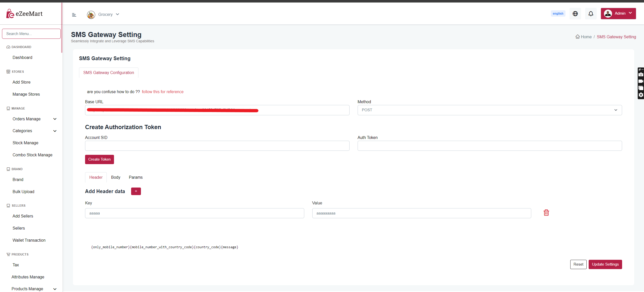Delete header row with trash icon

coord(546,213)
